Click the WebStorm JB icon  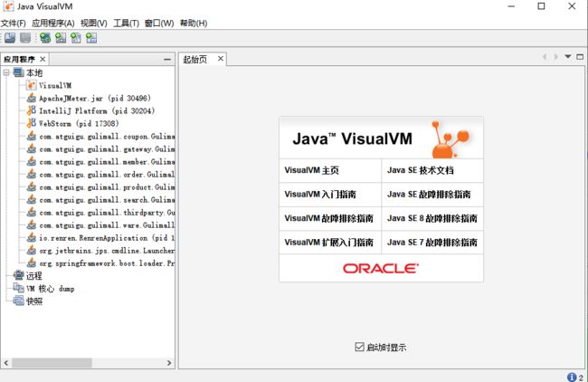32,123
